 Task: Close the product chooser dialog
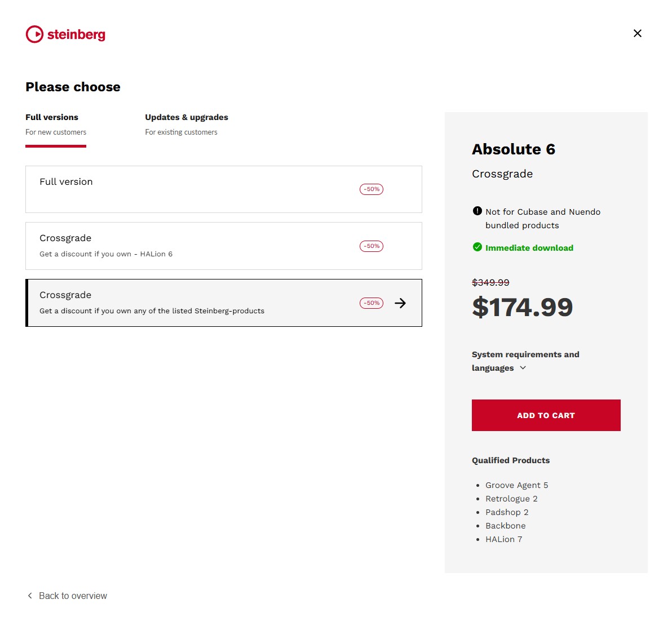(x=637, y=33)
